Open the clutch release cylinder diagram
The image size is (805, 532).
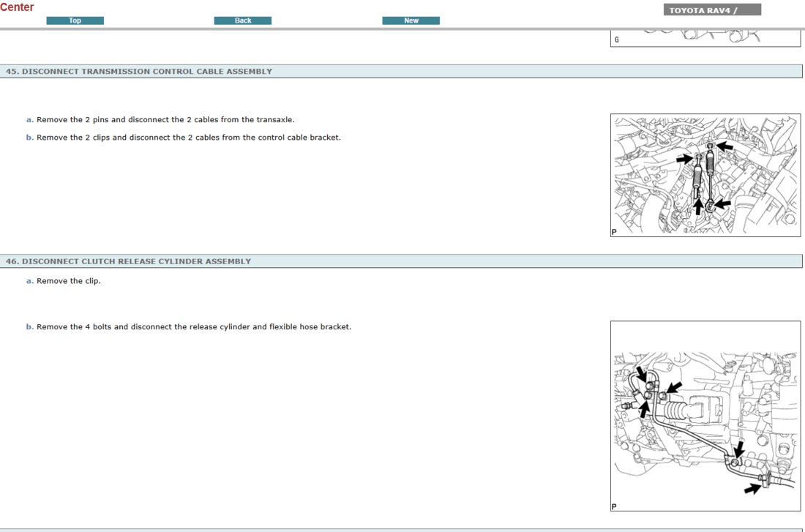coord(705,415)
